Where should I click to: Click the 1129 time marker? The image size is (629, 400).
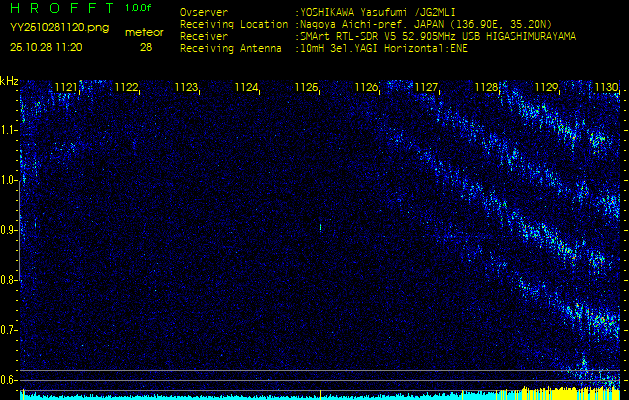tap(546, 88)
